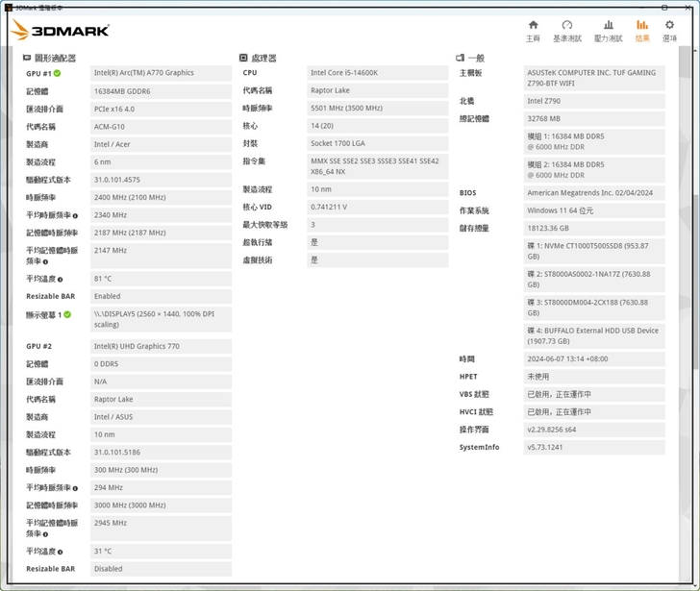Open the 選項 settings gear
Screen dimensions: 700x591
pyautogui.click(x=669, y=30)
